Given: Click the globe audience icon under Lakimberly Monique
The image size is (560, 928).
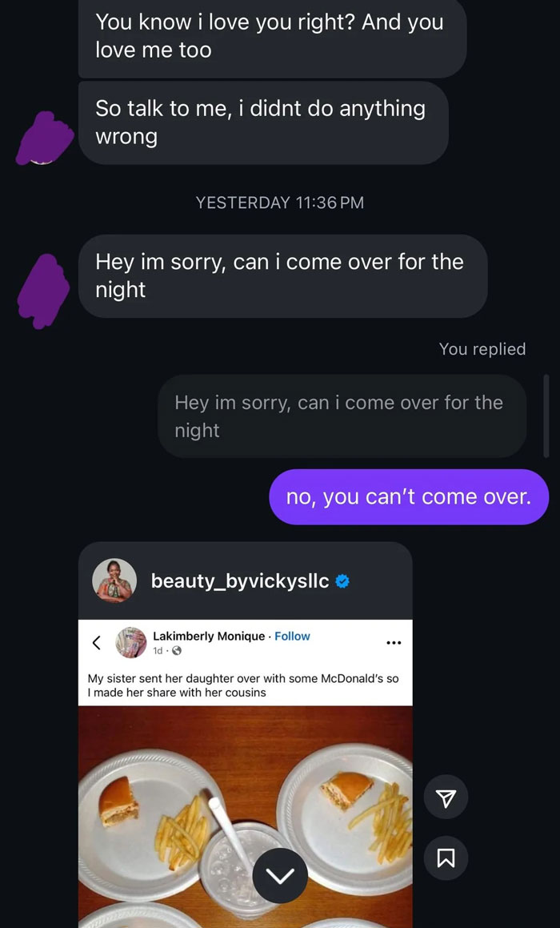Looking at the screenshot, I should pos(178,650).
